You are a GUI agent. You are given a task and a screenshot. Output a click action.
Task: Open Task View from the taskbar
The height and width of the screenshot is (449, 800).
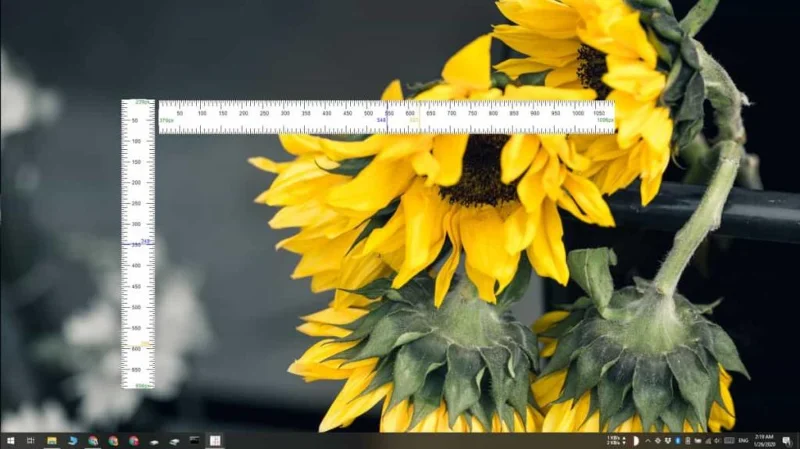pos(31,441)
